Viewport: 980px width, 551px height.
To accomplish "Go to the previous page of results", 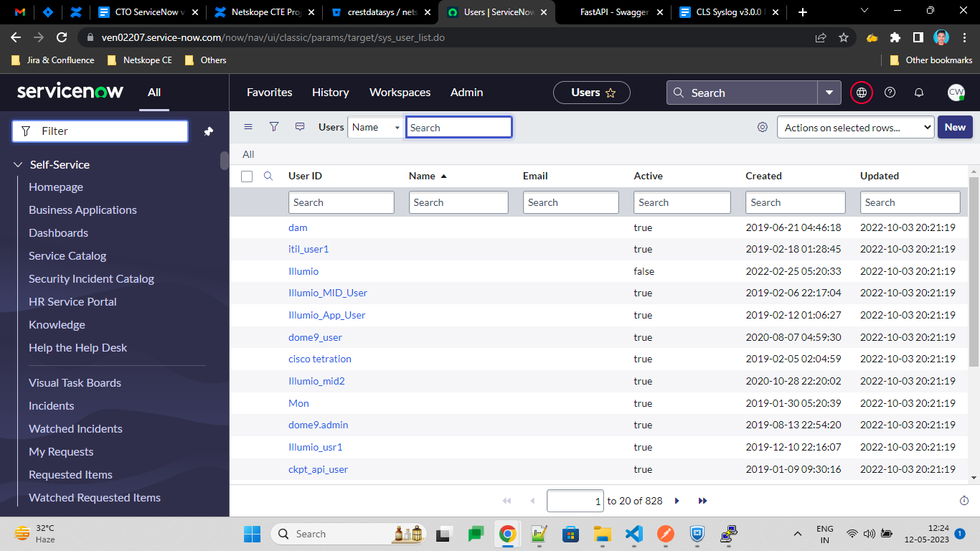I will 532,501.
